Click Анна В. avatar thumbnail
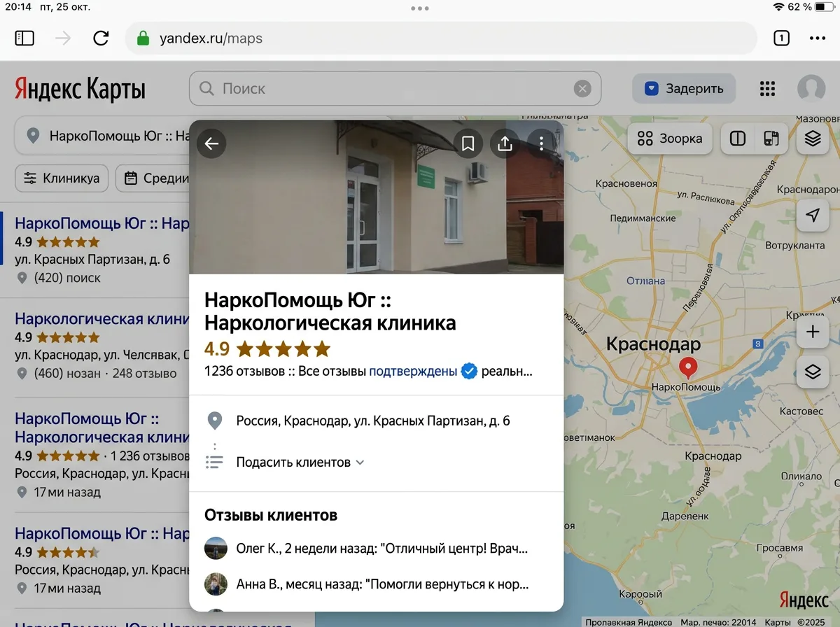This screenshot has height=627, width=840. click(216, 584)
